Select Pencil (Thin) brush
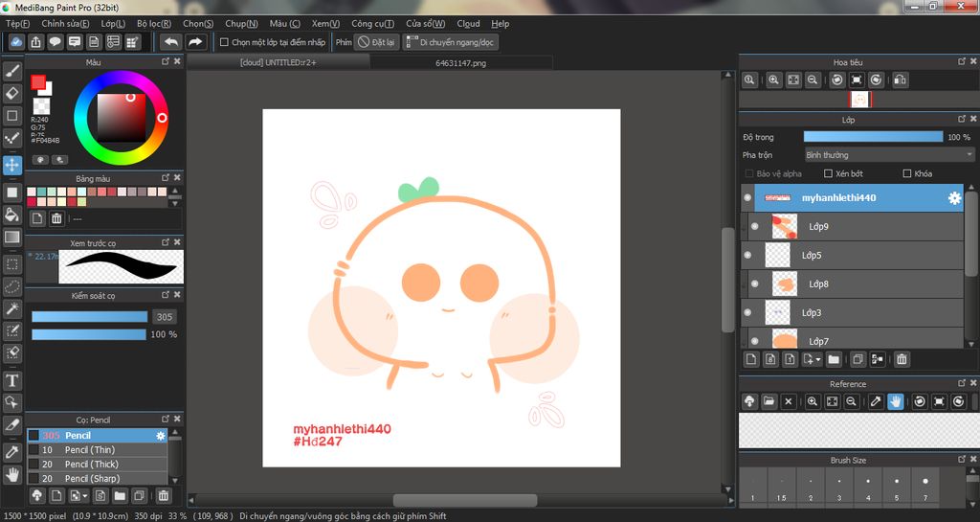 [x=98, y=450]
